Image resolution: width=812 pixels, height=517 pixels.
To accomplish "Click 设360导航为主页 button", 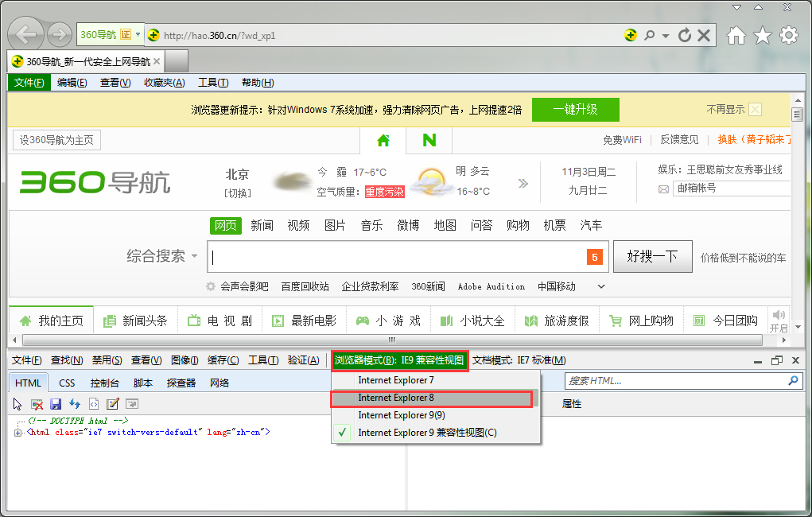I will pos(56,141).
